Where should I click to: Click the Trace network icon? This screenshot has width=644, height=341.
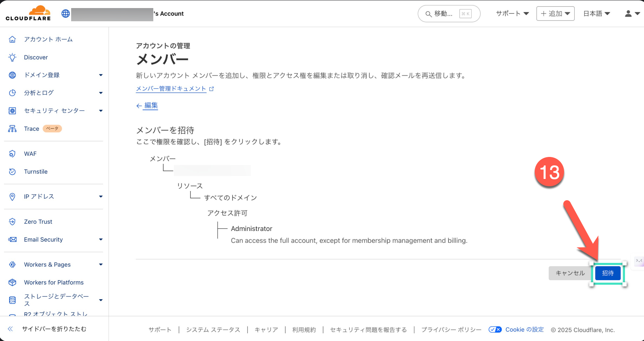[x=12, y=129]
